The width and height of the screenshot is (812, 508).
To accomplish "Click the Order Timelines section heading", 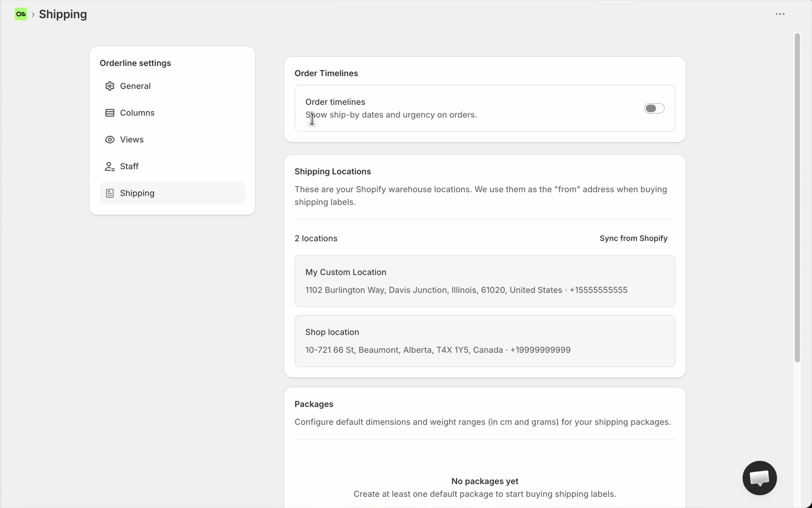I will (x=326, y=73).
